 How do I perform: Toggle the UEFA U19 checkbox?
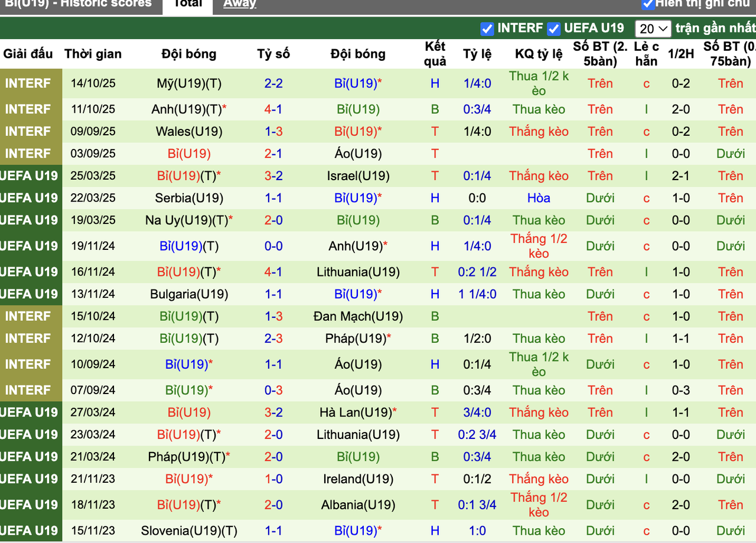pyautogui.click(x=553, y=28)
